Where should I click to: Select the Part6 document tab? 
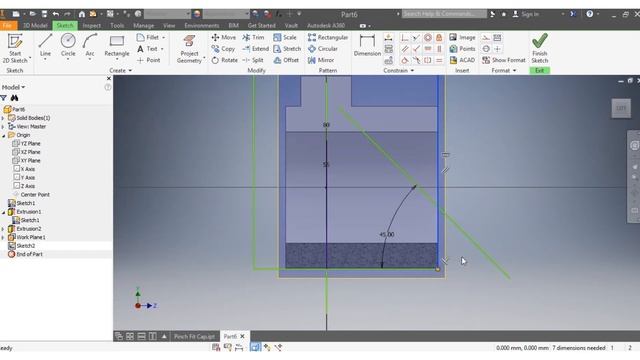point(231,336)
